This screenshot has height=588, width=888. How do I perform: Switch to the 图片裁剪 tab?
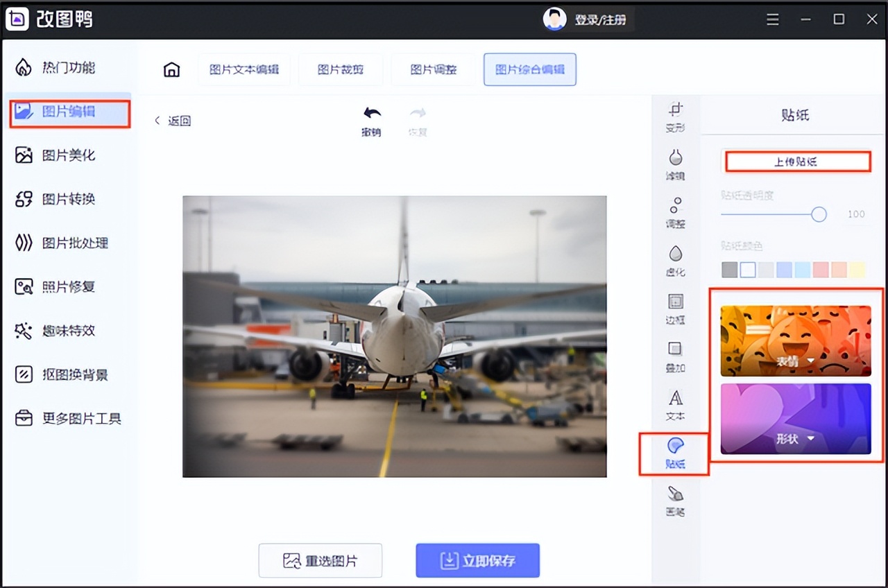tap(340, 69)
